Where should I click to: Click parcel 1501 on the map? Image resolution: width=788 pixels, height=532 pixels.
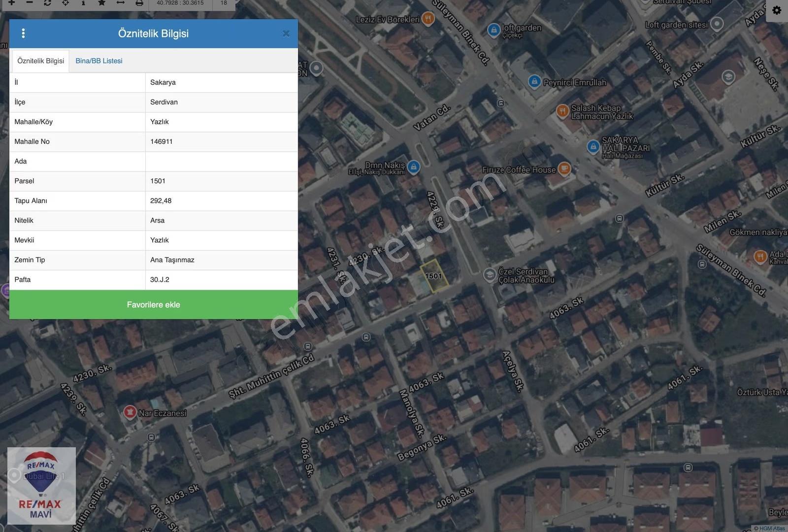(434, 276)
